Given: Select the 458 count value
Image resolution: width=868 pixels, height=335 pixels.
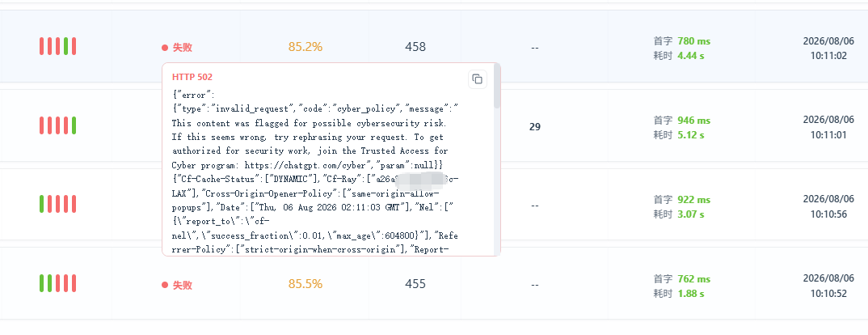Looking at the screenshot, I should 415,47.
